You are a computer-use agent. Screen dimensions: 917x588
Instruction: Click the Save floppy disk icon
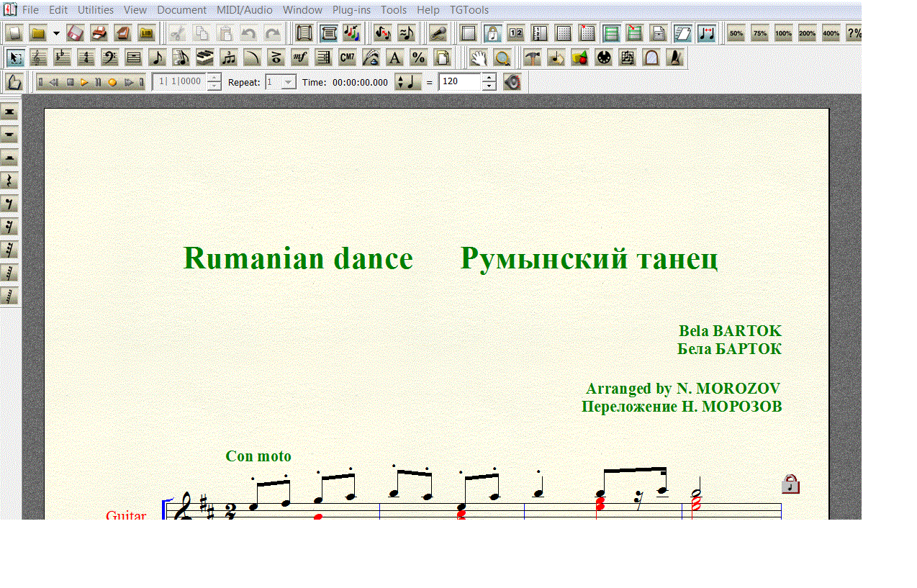tap(75, 33)
